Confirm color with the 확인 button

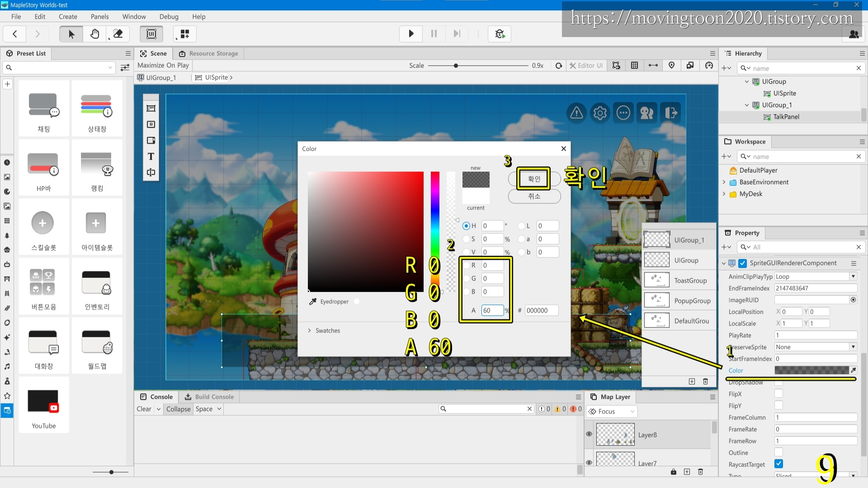coord(534,178)
